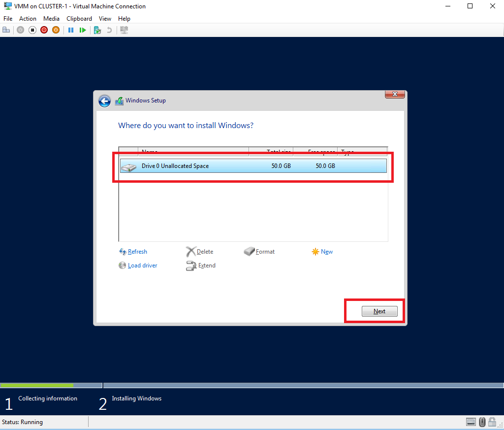Open the Help menu
Screen dimensions: 504x430
[124, 19]
